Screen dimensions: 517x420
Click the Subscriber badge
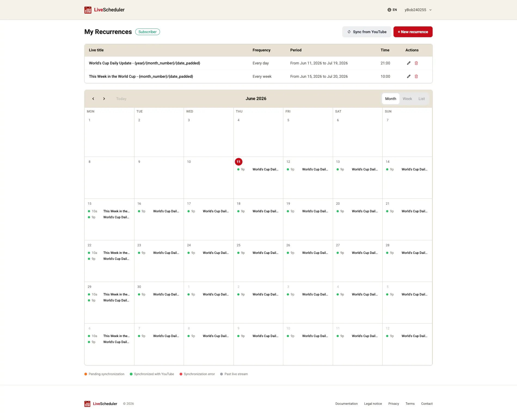(147, 32)
